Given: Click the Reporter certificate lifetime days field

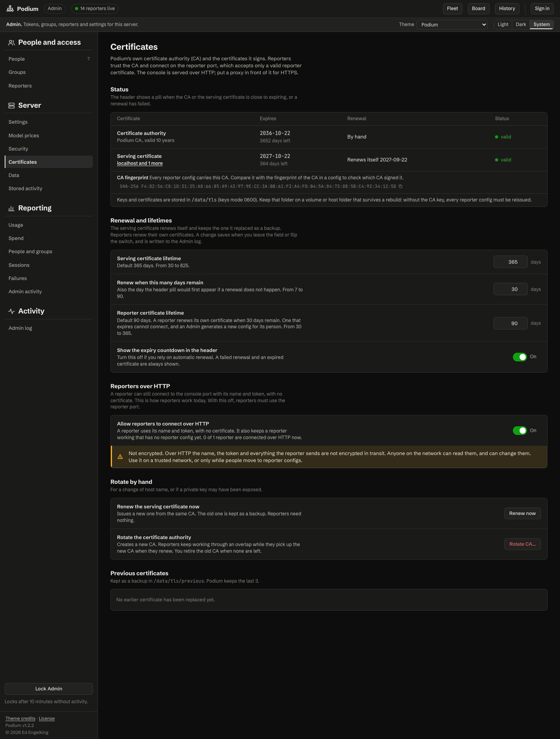Looking at the screenshot, I should tap(511, 323).
